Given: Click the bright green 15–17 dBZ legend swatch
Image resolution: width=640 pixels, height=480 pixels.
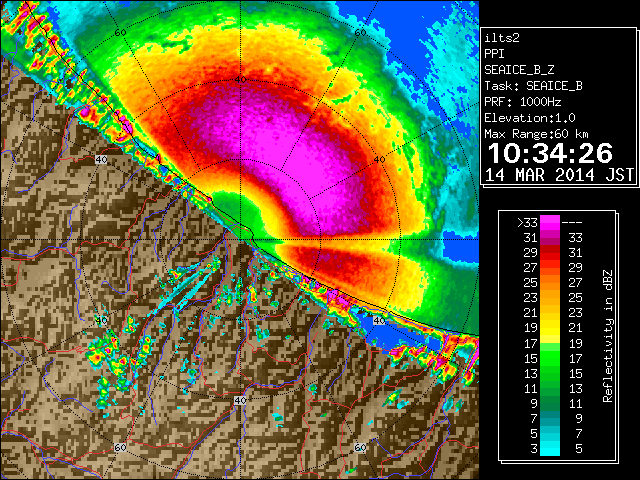Looking at the screenshot, I should tap(550, 358).
